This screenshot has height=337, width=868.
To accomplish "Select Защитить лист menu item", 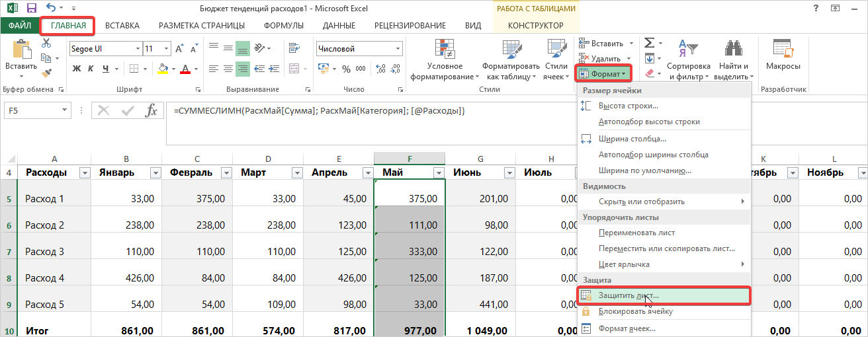I will 629,295.
